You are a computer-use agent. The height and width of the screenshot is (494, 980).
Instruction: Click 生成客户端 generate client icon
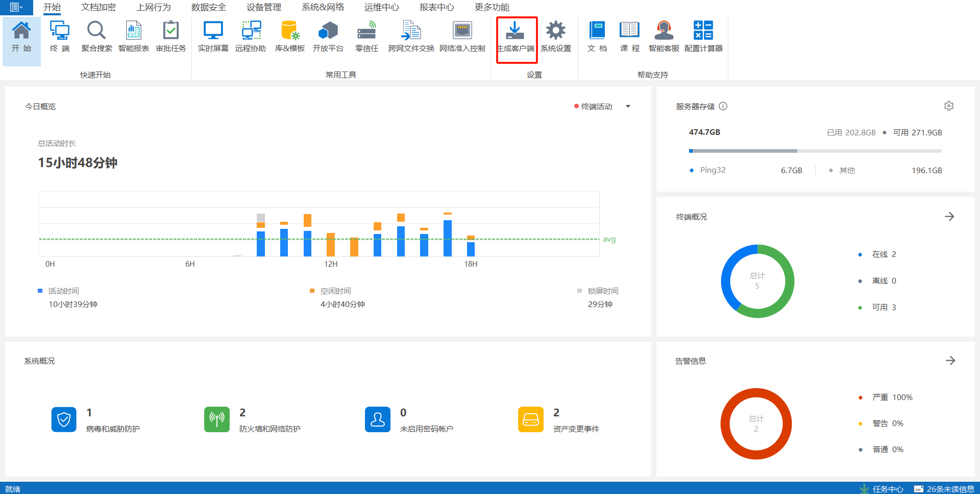coord(516,37)
